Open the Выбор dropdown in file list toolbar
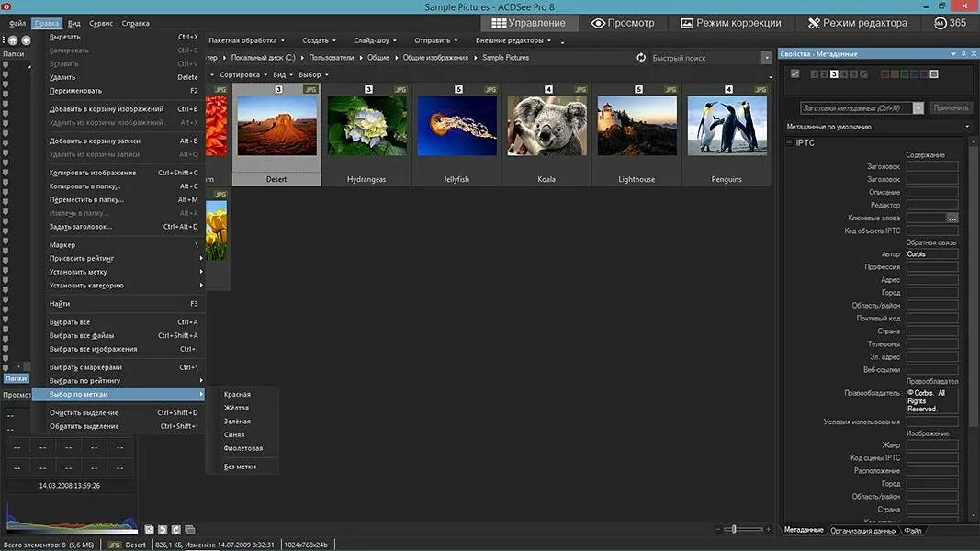 pos(313,75)
